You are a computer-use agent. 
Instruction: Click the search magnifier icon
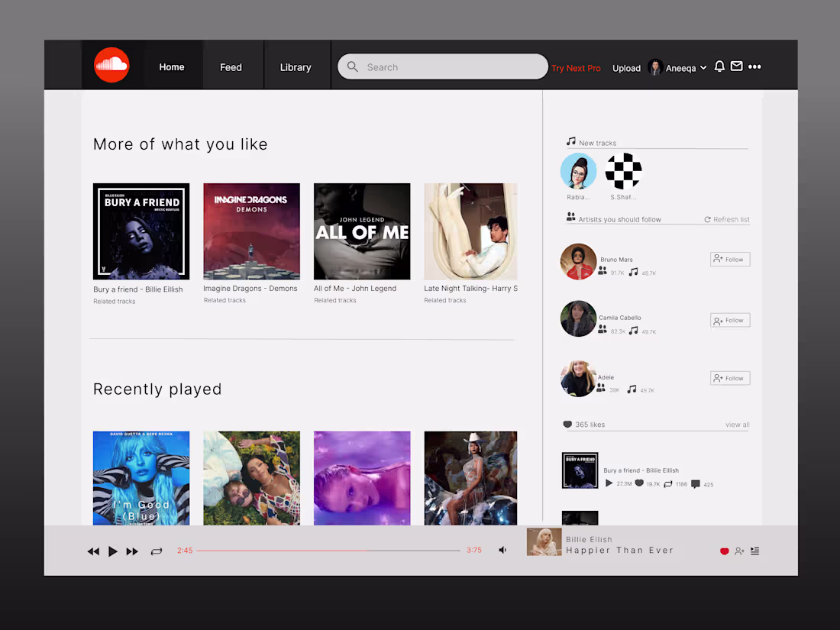point(353,66)
